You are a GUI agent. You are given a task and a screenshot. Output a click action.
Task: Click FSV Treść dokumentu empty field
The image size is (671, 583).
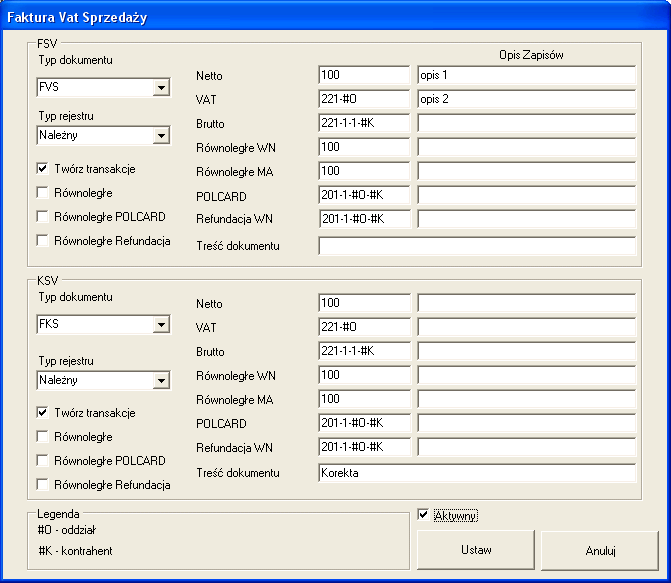(477, 246)
